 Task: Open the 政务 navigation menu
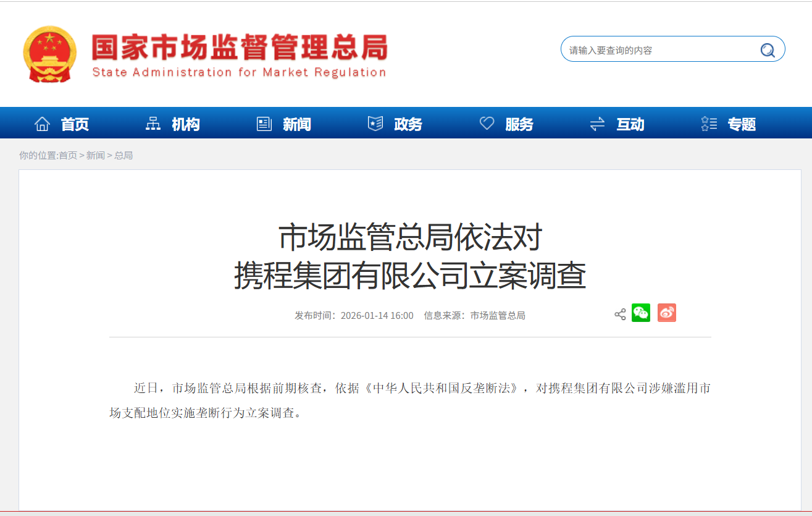pos(408,124)
